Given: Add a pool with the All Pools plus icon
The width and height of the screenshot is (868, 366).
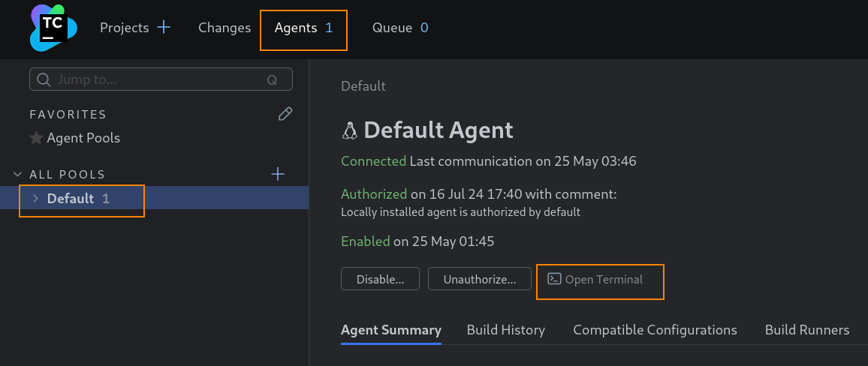Looking at the screenshot, I should point(278,174).
